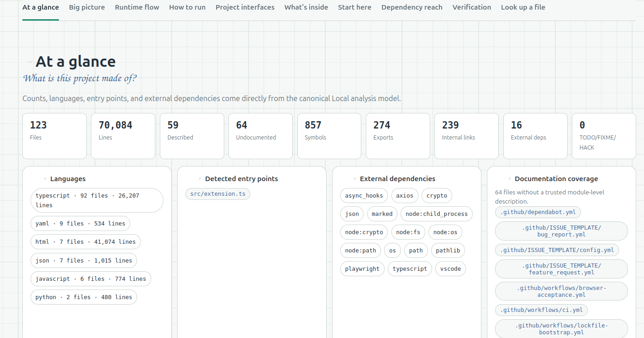Open the .github/workflows/ci.yml link
Image resolution: width=644 pixels, height=338 pixels.
[x=541, y=310]
